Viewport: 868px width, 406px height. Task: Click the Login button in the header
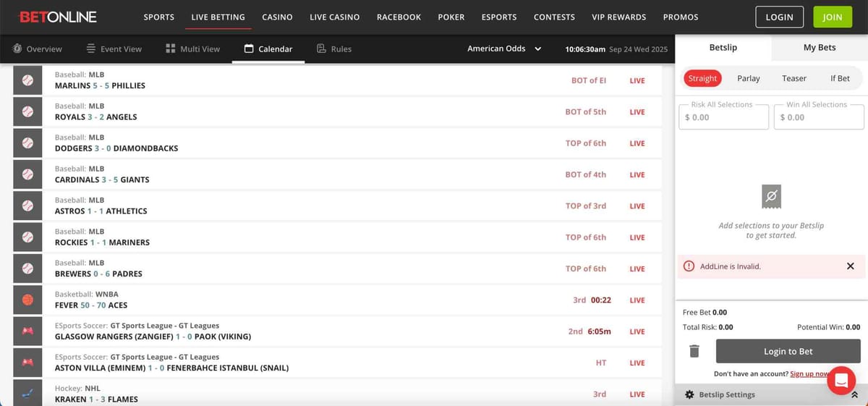coord(779,17)
